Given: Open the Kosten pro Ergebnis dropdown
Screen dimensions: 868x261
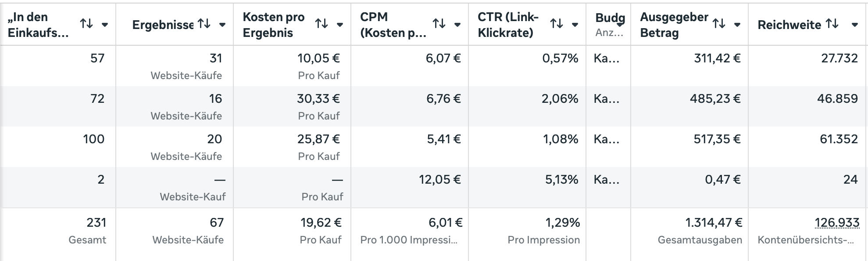Looking at the screenshot, I should point(340,25).
